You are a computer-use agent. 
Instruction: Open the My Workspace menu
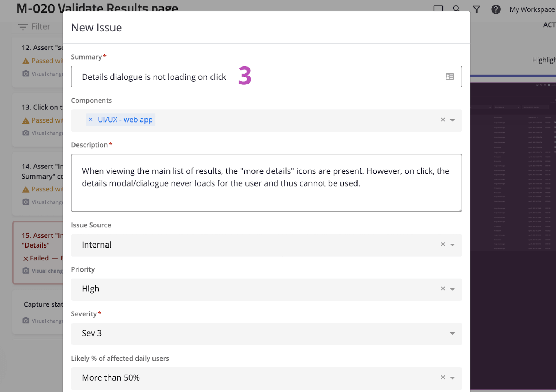pos(532,10)
